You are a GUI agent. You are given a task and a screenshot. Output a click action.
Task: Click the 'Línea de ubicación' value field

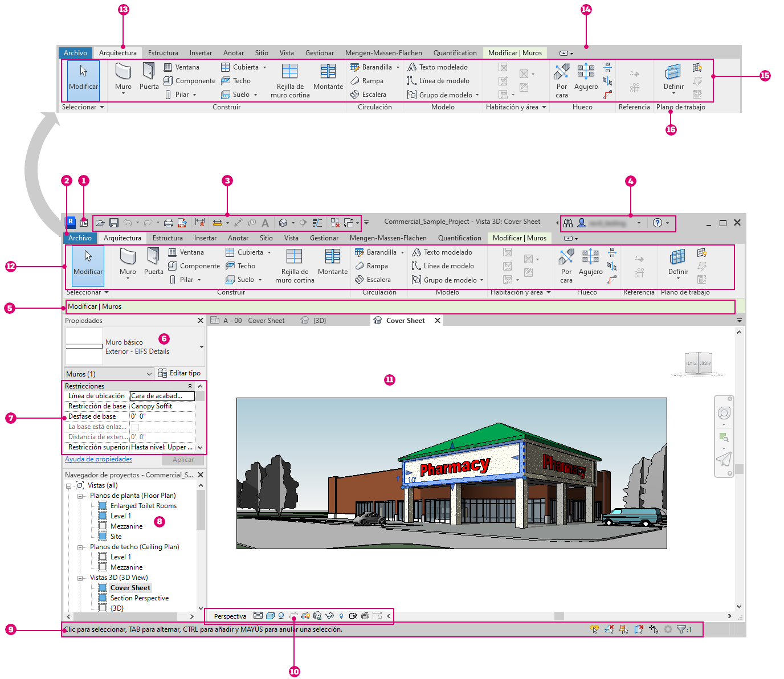(162, 396)
